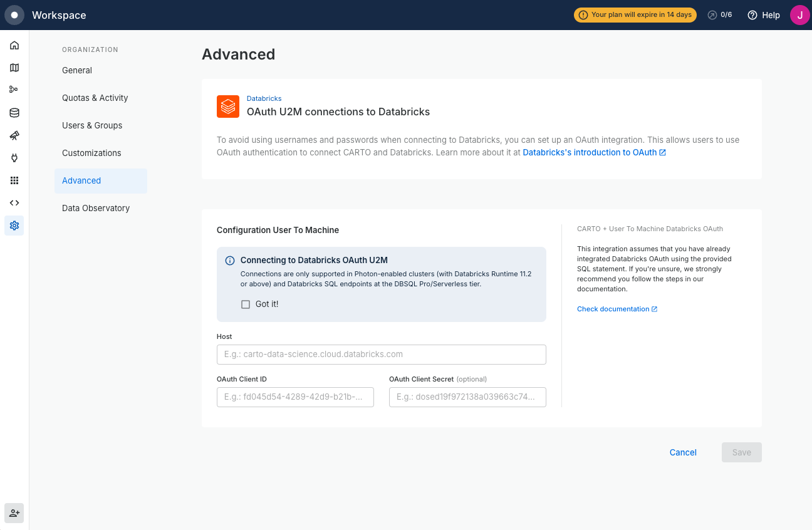Image resolution: width=812 pixels, height=530 pixels.
Task: Open the Applications grid icon
Action: [x=14, y=180]
